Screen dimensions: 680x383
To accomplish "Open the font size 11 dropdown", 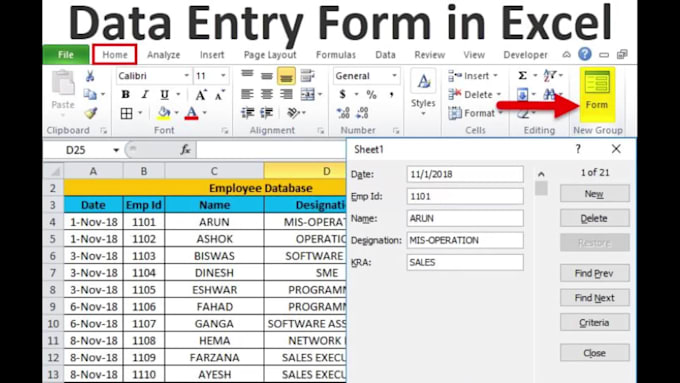I will (223, 76).
